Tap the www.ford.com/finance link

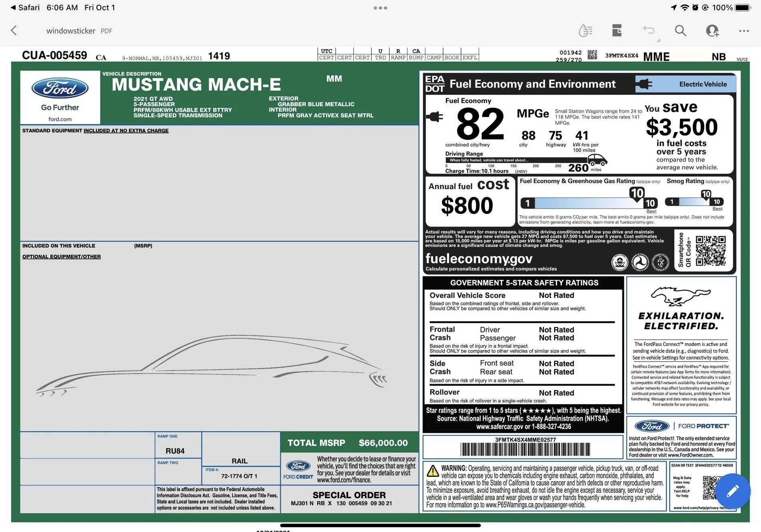(x=344, y=480)
